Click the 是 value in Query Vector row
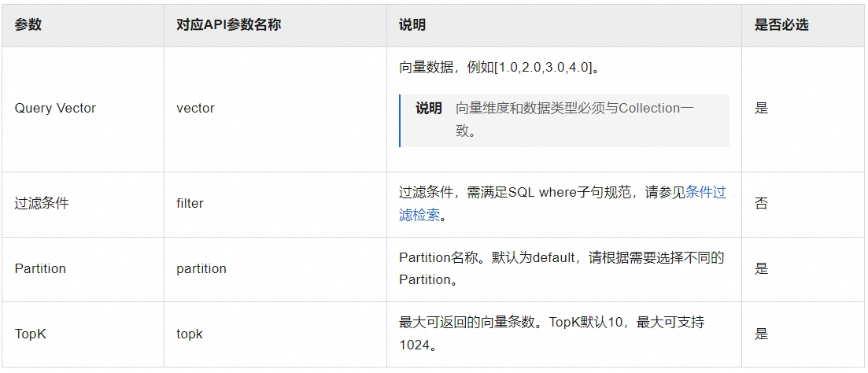 (x=761, y=109)
